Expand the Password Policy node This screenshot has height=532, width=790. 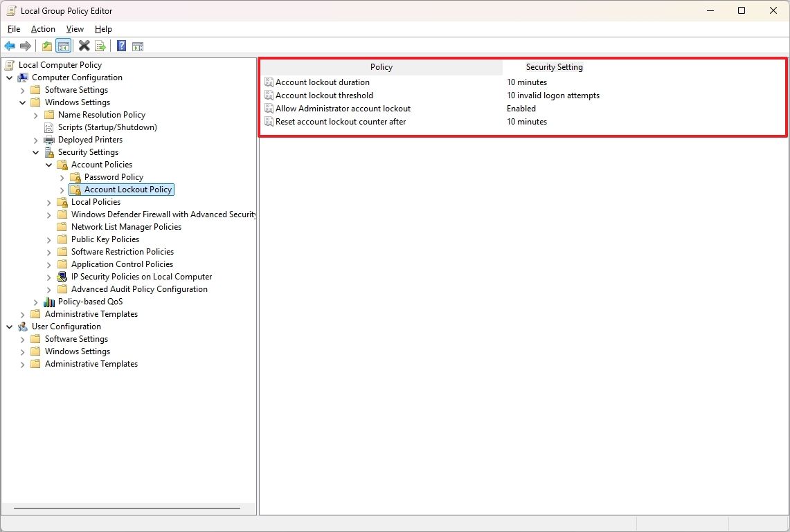(x=61, y=177)
